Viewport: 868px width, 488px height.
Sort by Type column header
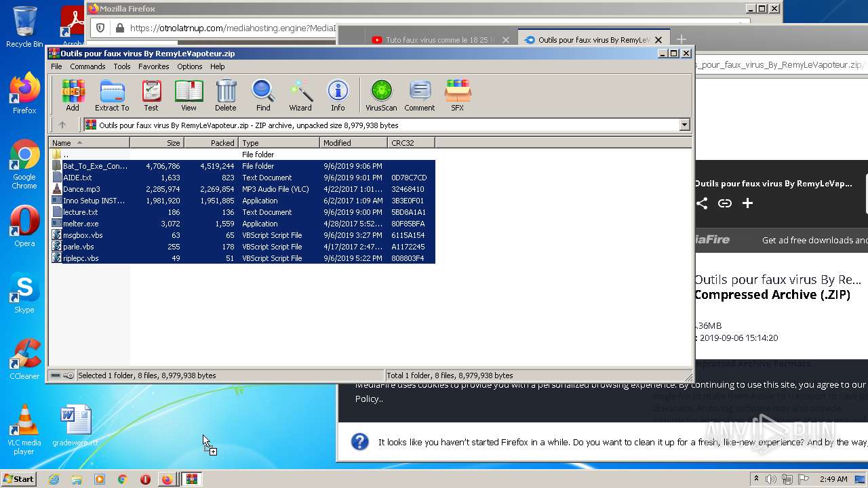[279, 142]
